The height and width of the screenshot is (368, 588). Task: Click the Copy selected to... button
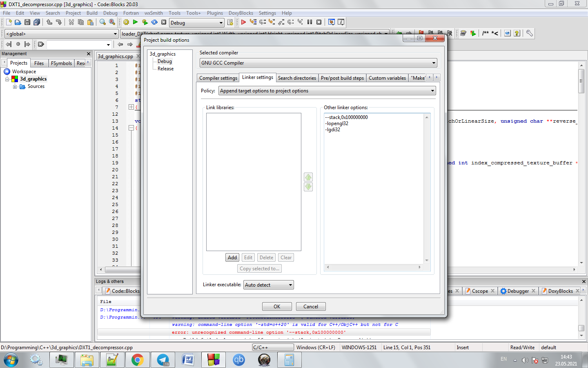259,269
